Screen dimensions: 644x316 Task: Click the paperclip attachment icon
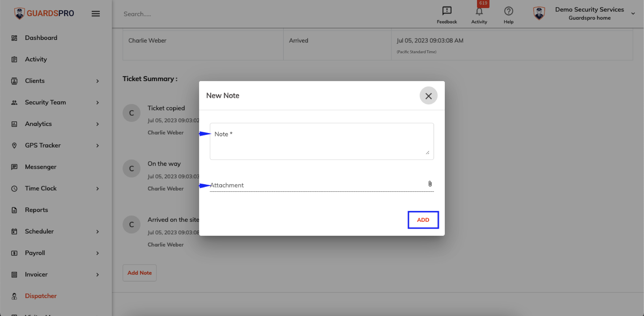coord(430,184)
